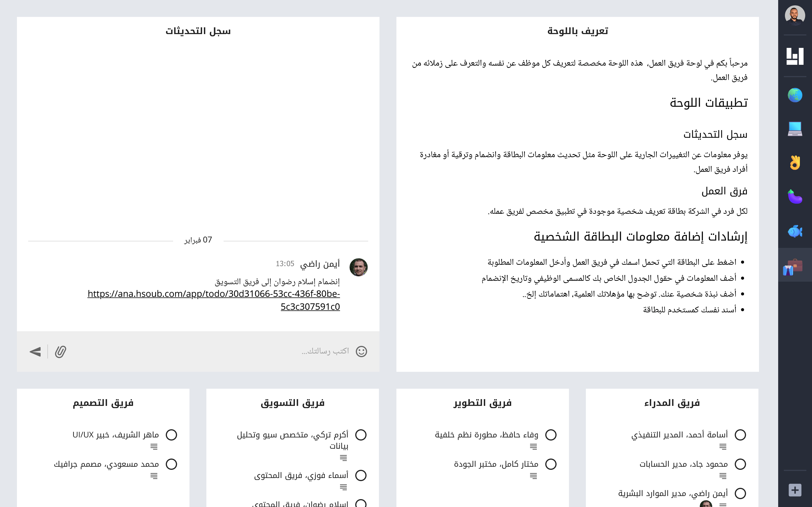This screenshot has height=507, width=812.
Task: Click the fish/aqua icon in sidebar
Action: [795, 231]
